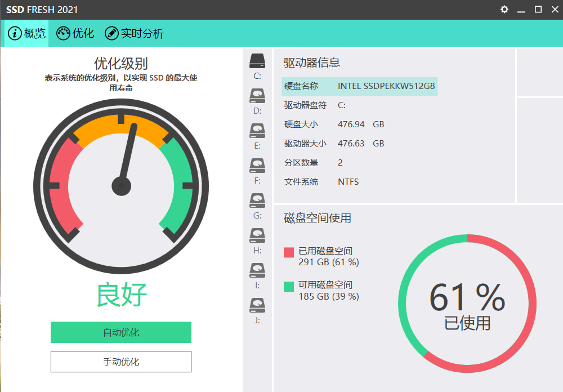Click the 良好 status label
The image size is (563, 392).
click(x=122, y=295)
